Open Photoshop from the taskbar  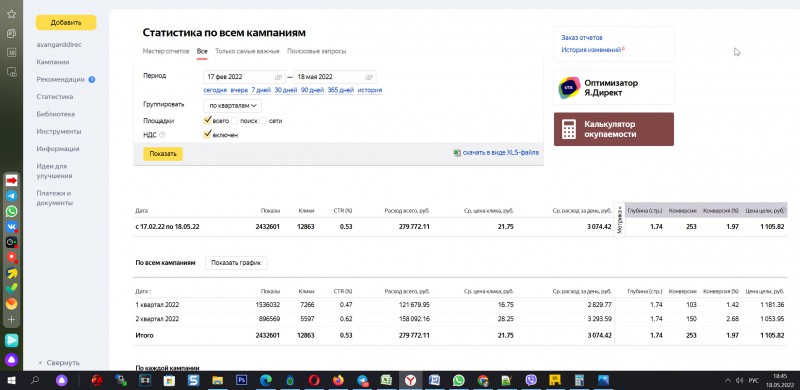click(241, 380)
